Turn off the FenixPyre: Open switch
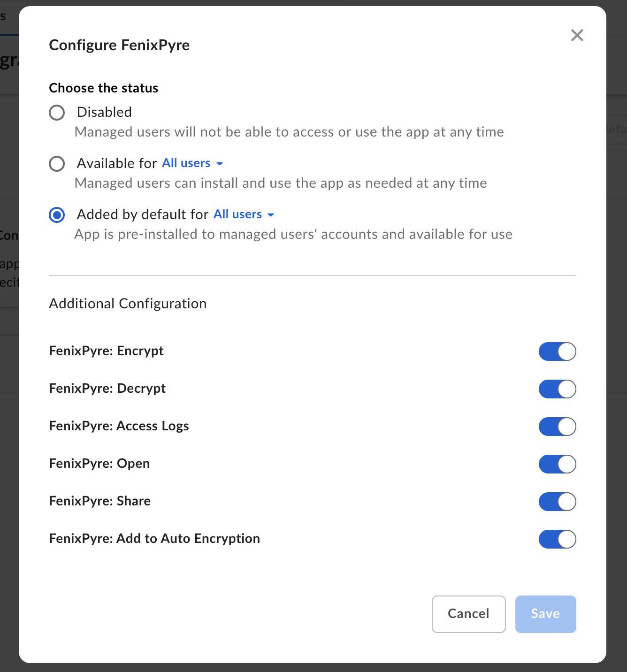 coord(557,464)
